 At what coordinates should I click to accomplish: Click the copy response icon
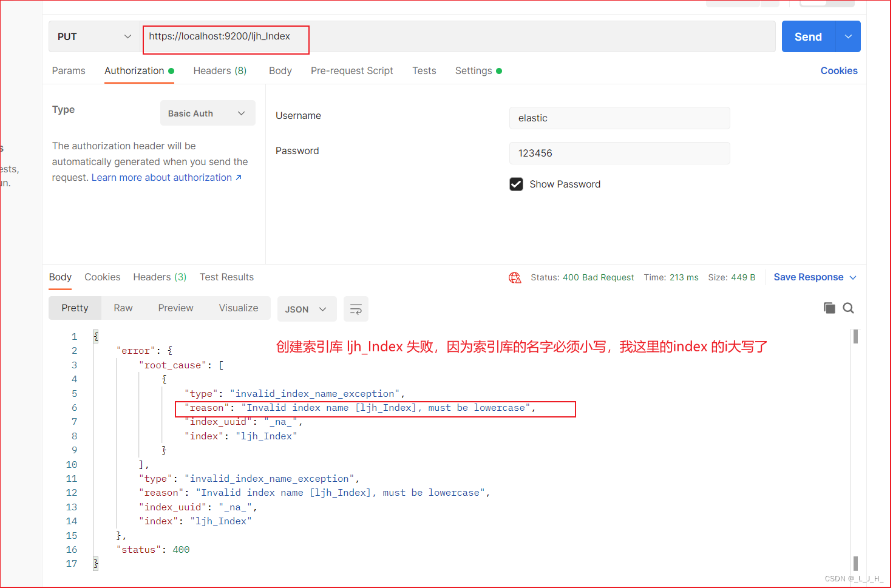pos(829,308)
